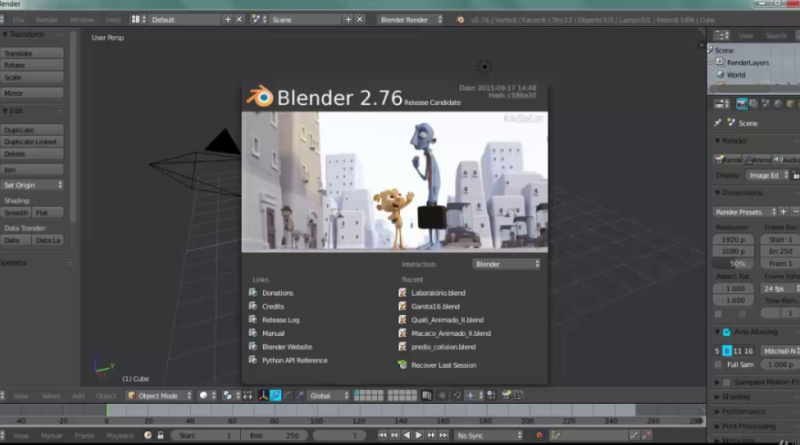Open the Object properties cube tab icon
The width and height of the screenshot is (800, 445).
click(x=790, y=104)
